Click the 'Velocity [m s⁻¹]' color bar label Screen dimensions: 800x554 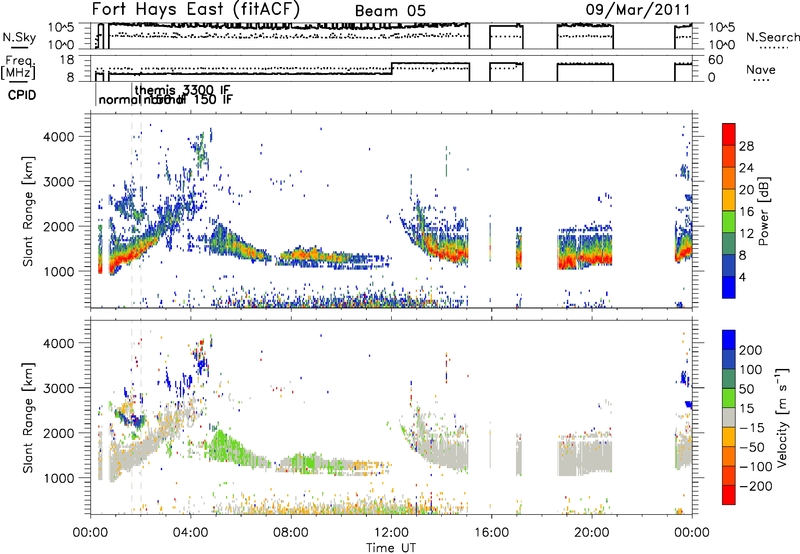coord(783,417)
